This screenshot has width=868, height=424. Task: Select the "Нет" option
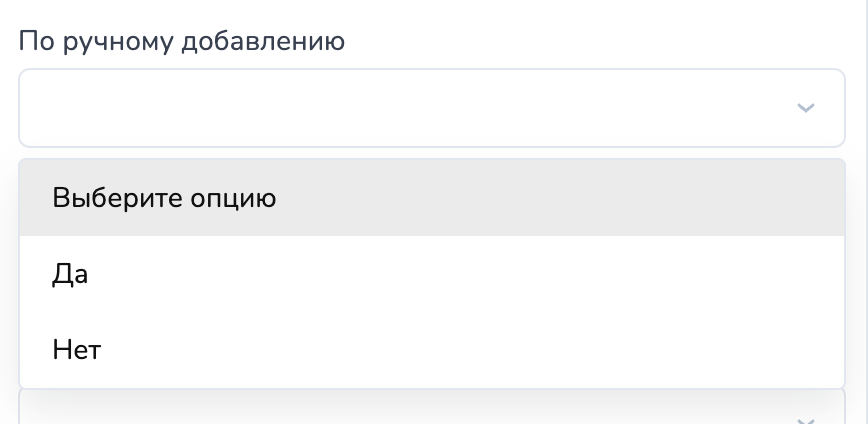432,350
